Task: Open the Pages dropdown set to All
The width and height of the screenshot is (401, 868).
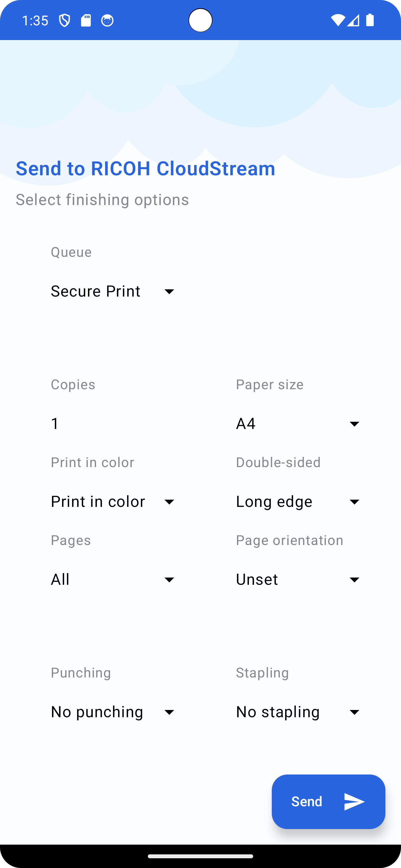Action: tap(113, 579)
